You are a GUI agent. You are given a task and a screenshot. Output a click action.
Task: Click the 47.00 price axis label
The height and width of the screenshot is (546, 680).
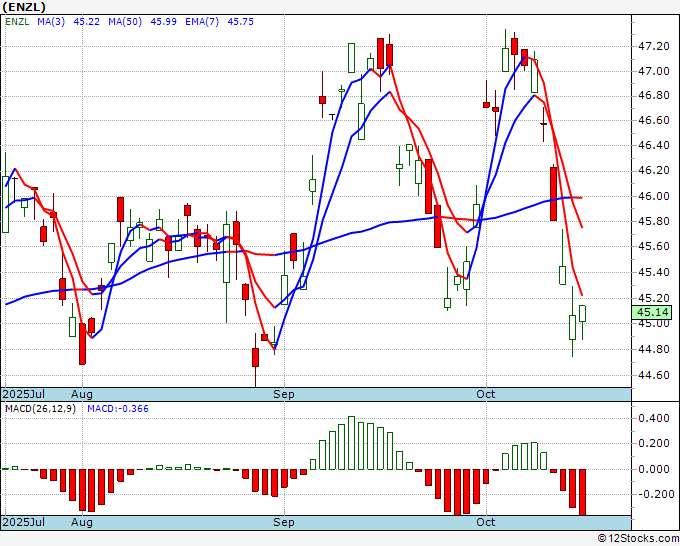coord(654,71)
